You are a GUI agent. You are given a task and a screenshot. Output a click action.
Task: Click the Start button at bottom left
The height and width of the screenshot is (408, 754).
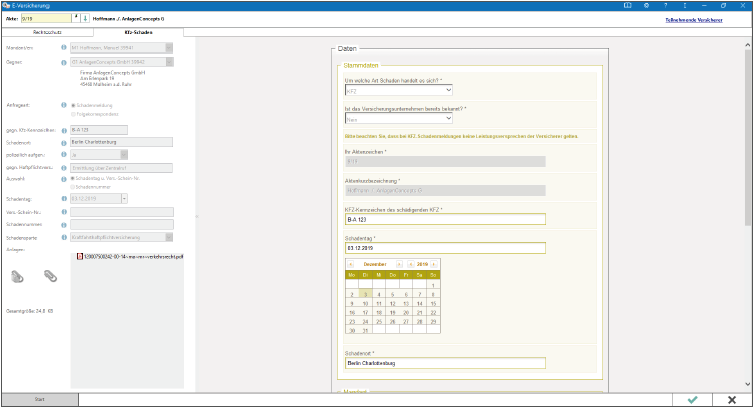(x=39, y=399)
